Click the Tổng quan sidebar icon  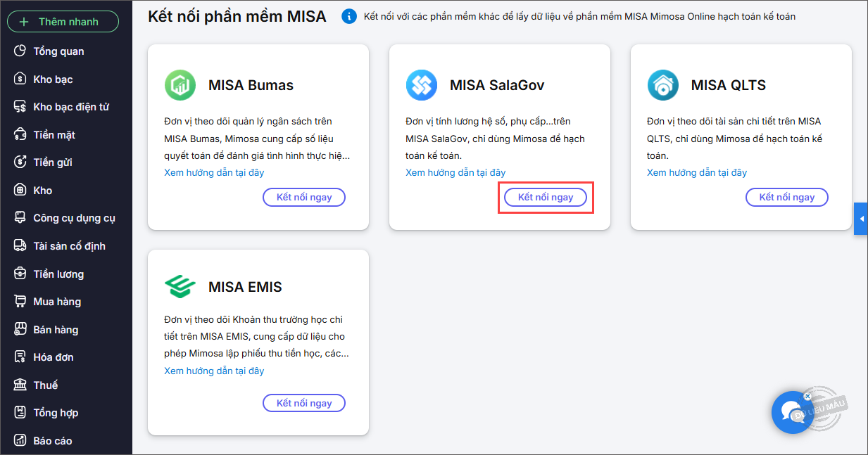pyautogui.click(x=20, y=51)
